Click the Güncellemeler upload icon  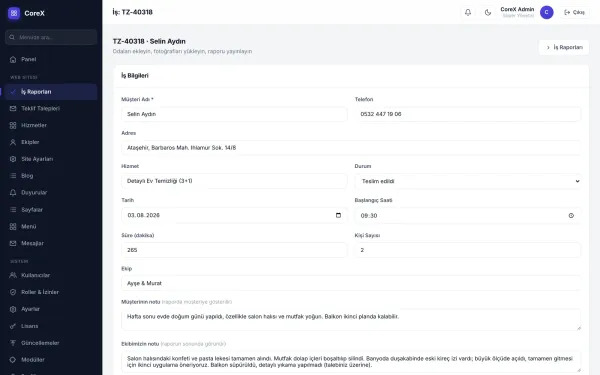(x=13, y=343)
